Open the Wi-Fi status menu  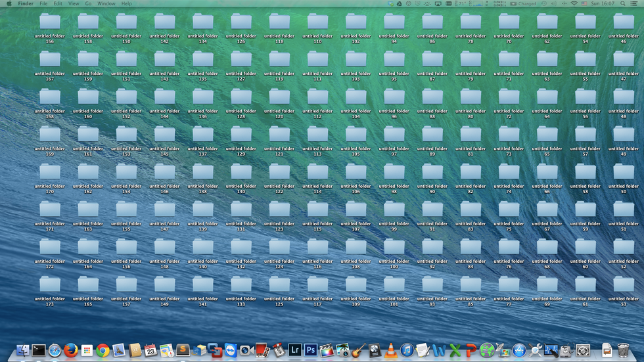[x=574, y=4]
